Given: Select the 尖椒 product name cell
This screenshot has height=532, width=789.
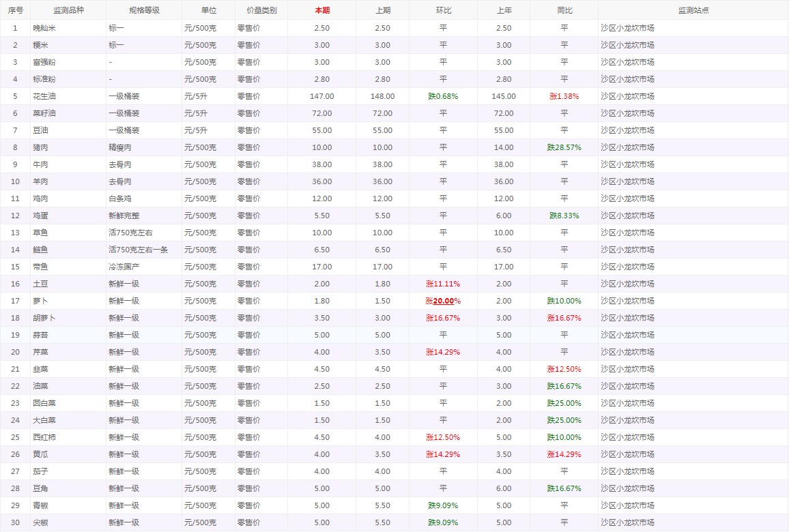Looking at the screenshot, I should [41, 522].
